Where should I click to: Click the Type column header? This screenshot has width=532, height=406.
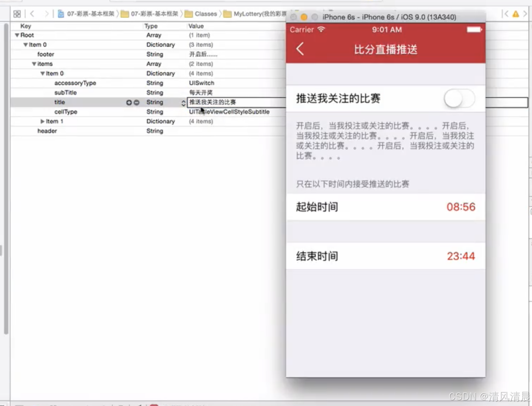click(151, 26)
